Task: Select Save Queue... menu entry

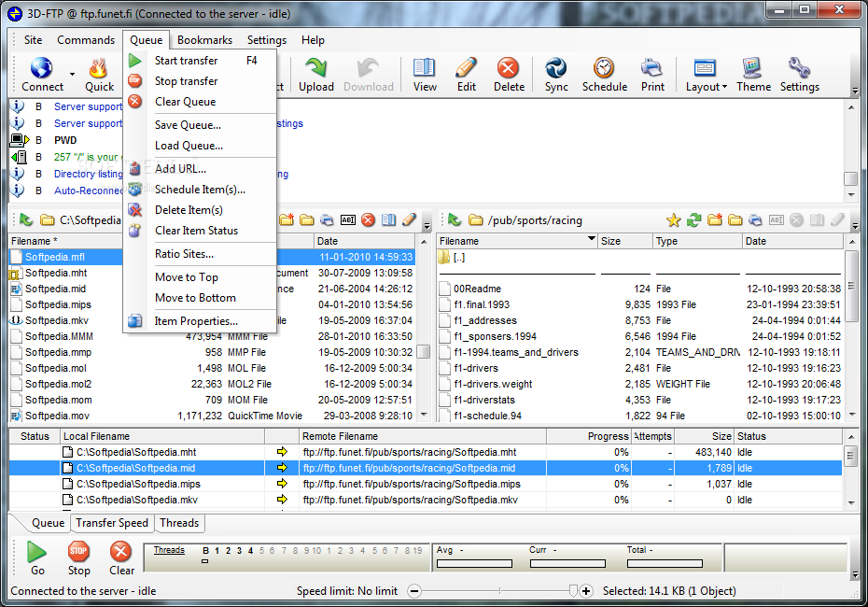Action: [x=200, y=124]
